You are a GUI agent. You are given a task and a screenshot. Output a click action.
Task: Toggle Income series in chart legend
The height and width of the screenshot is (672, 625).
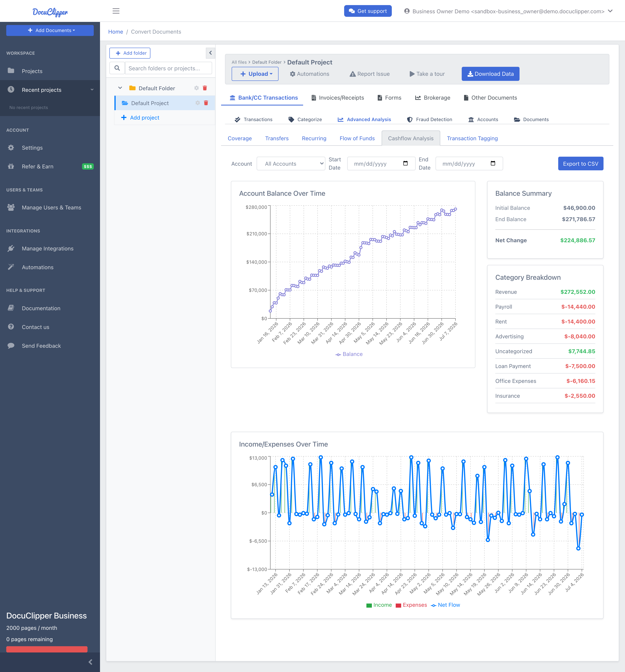[x=379, y=605]
